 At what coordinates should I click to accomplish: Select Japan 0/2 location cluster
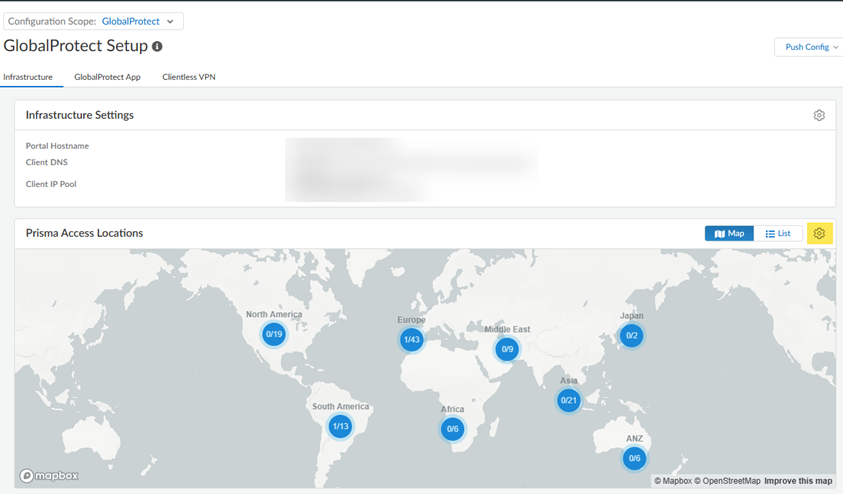(632, 336)
